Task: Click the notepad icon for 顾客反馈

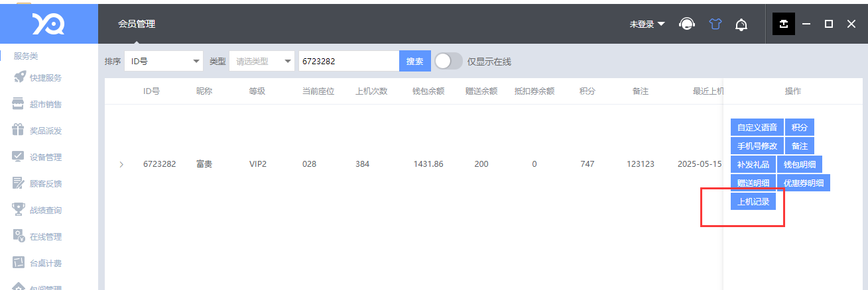Action: tap(19, 183)
